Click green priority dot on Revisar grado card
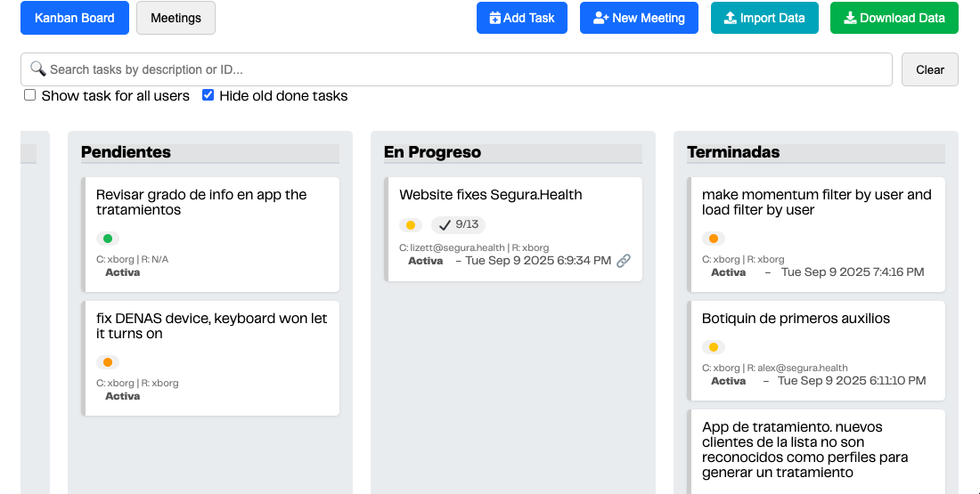This screenshot has height=494, width=980. pyautogui.click(x=108, y=239)
